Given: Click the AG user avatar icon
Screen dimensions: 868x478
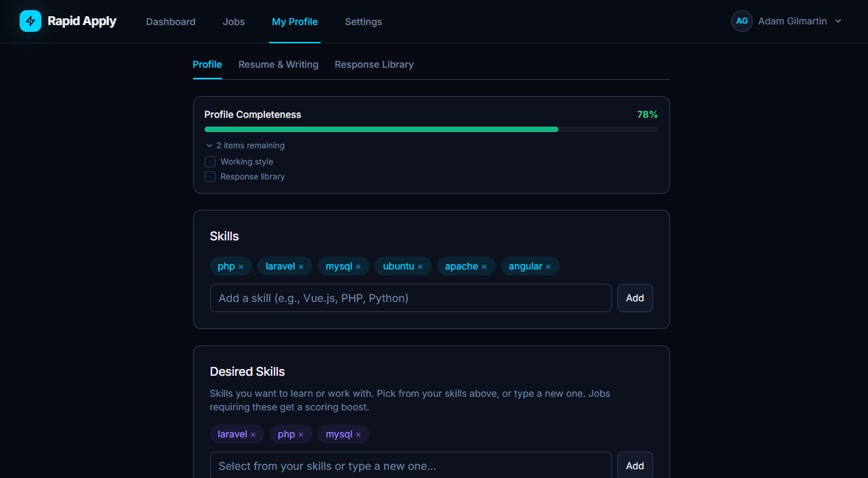Looking at the screenshot, I should point(741,21).
